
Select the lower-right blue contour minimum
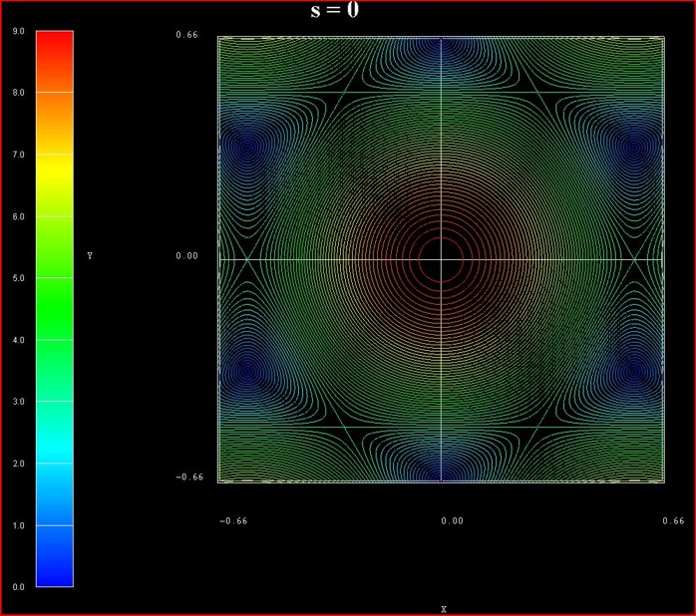[633, 371]
